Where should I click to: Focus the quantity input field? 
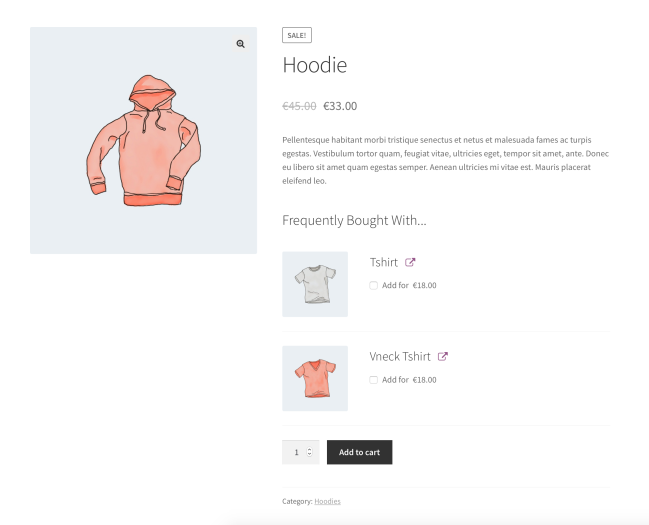tap(296, 452)
